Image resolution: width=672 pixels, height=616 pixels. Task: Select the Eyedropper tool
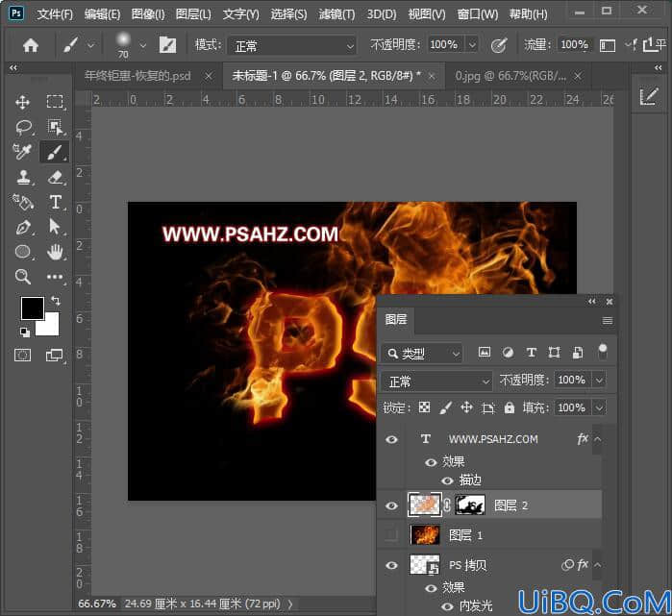[x=21, y=152]
